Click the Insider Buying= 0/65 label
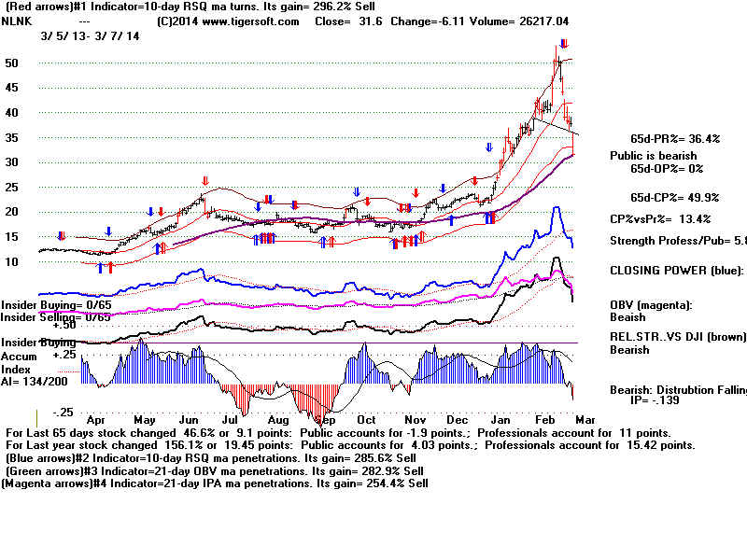Viewport: 747px width, 560px height. 56,305
